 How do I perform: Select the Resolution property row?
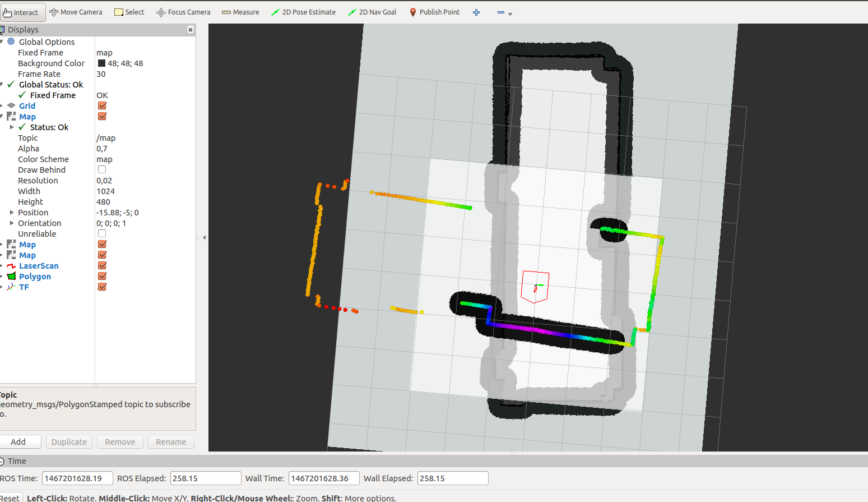pyautogui.click(x=98, y=181)
